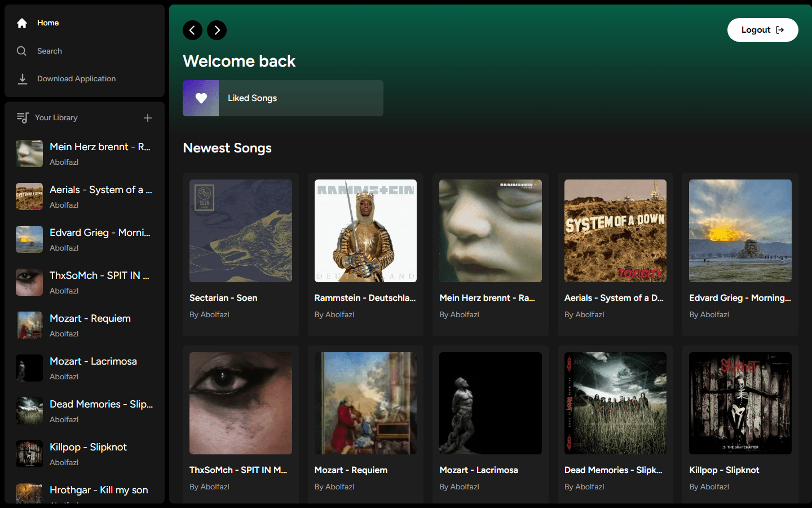Select Edvard Grieg thumbnail in library sidebar
The height and width of the screenshot is (508, 812).
[x=29, y=239]
